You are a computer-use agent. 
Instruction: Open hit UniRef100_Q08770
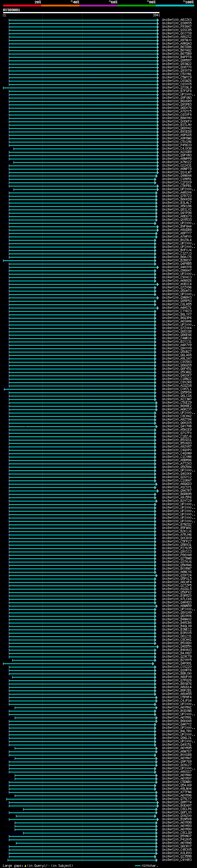click(x=177, y=67)
